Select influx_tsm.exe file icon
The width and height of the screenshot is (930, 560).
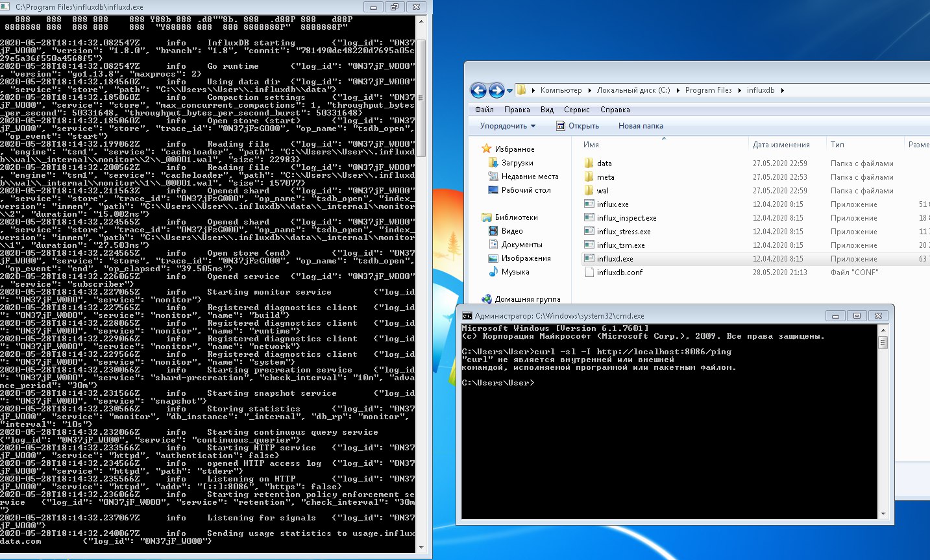click(x=589, y=245)
